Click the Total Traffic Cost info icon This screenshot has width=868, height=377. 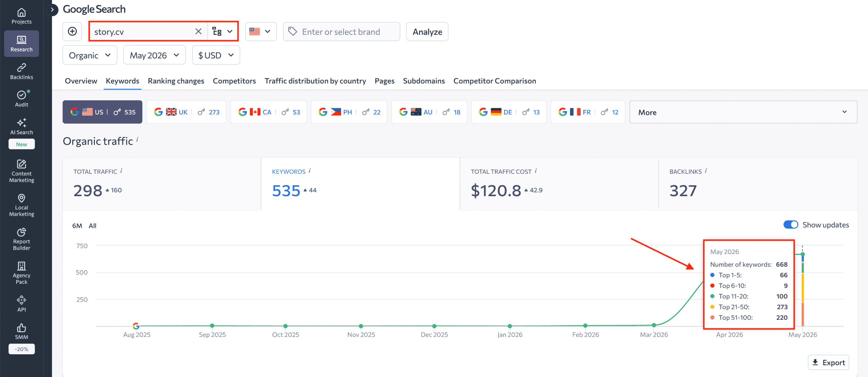(x=536, y=171)
